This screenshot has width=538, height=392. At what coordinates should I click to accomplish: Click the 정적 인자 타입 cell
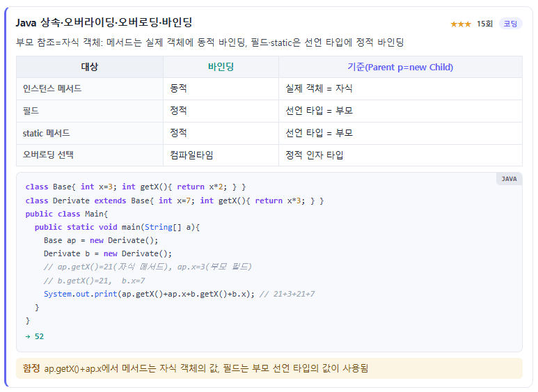point(400,155)
